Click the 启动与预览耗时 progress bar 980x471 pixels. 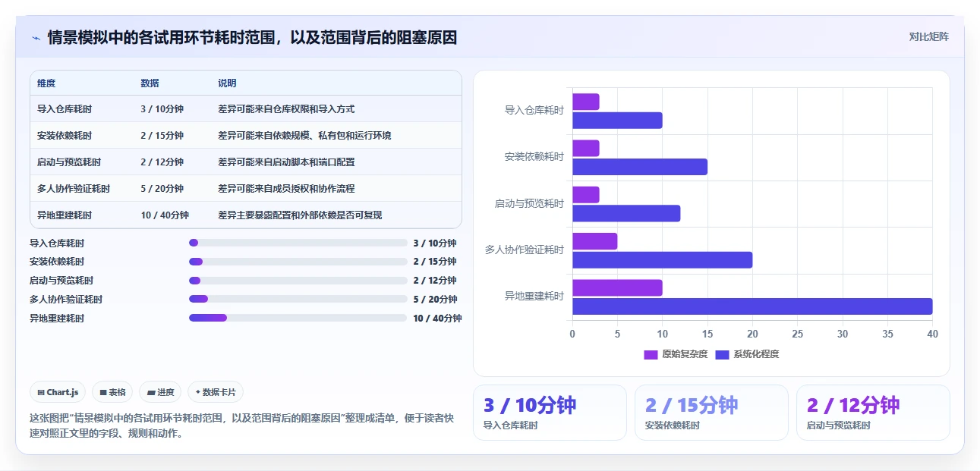[298, 281]
